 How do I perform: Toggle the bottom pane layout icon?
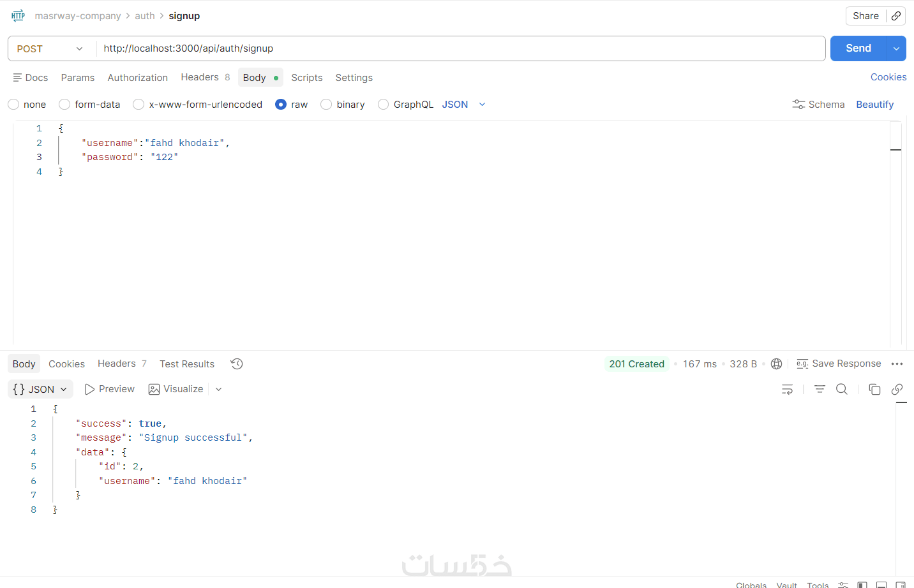point(881,585)
